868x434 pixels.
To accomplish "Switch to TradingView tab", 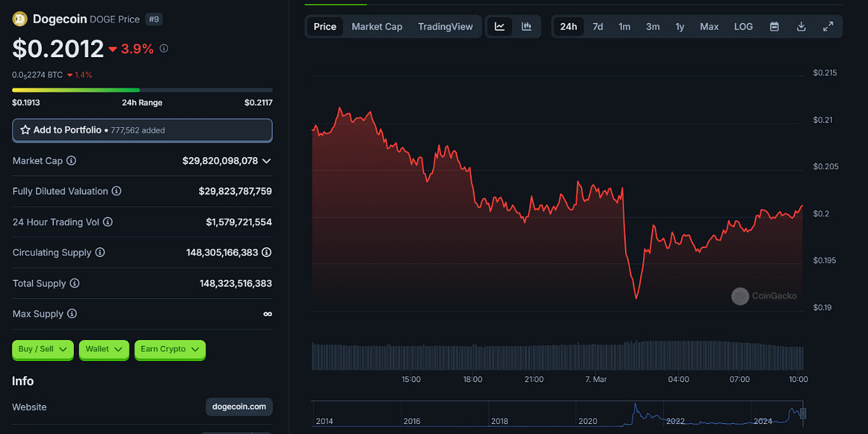I will pos(446,27).
